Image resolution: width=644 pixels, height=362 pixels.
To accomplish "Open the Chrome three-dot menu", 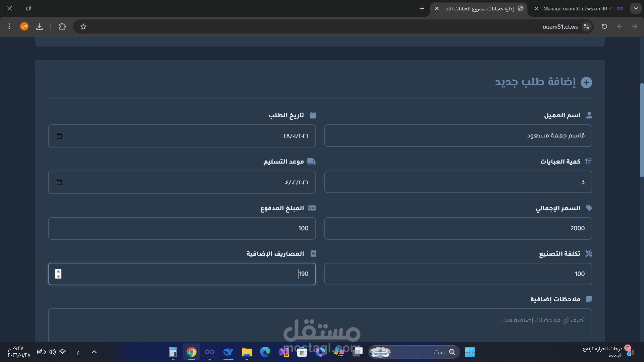I will click(9, 26).
